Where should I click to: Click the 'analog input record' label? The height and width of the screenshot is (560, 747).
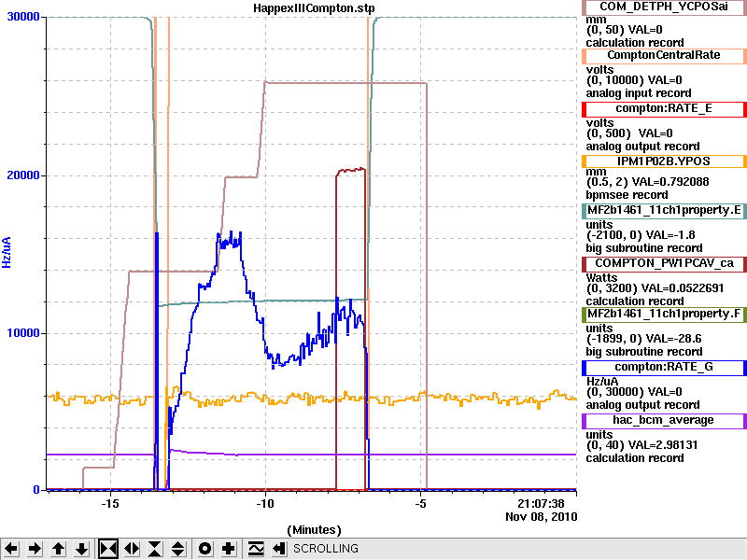[x=639, y=93]
